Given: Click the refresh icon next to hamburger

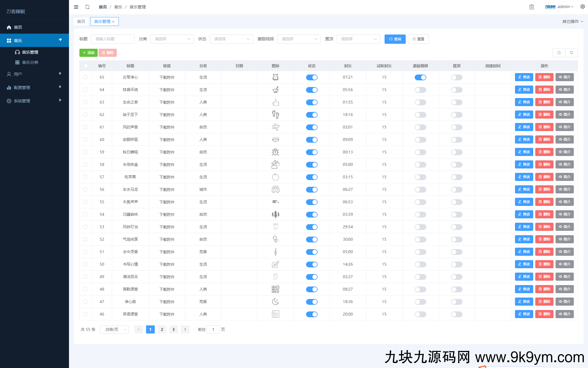Looking at the screenshot, I should pyautogui.click(x=87, y=7).
